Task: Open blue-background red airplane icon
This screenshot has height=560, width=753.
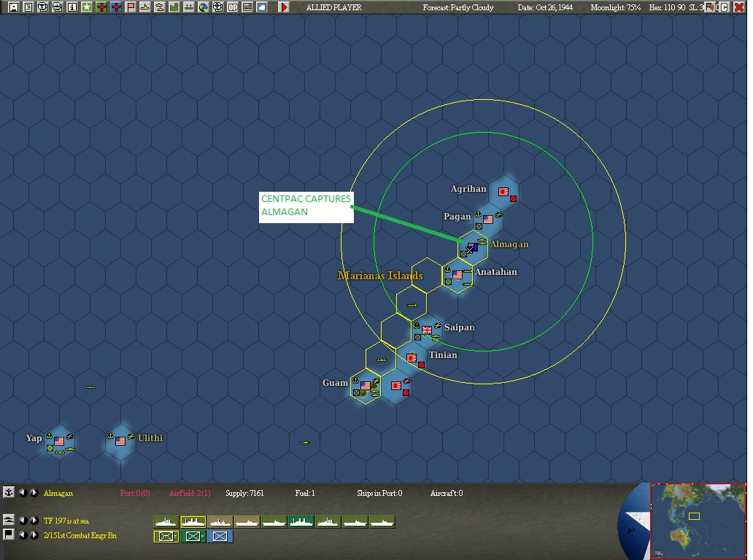Action: click(x=116, y=7)
